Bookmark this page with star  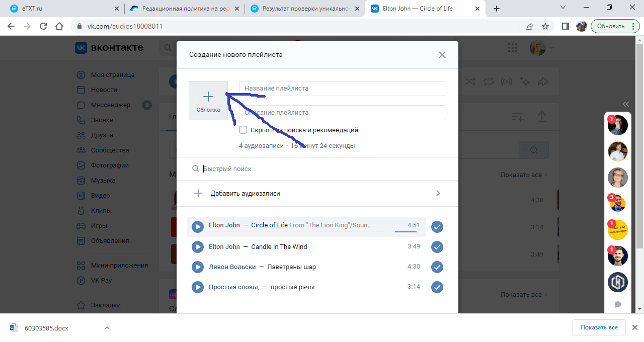click(545, 26)
